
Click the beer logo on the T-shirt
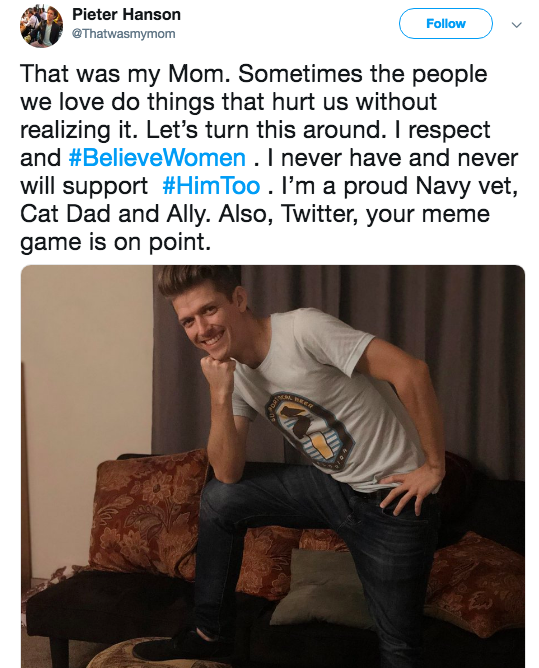[311, 432]
